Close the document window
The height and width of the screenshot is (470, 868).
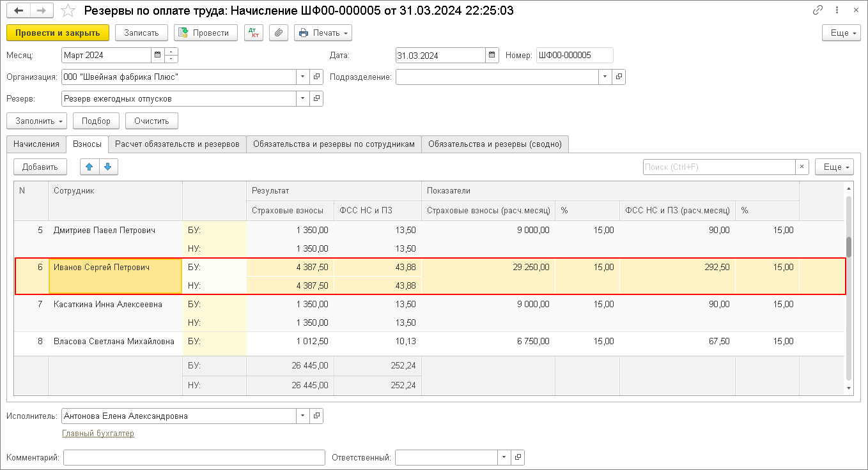(x=855, y=10)
